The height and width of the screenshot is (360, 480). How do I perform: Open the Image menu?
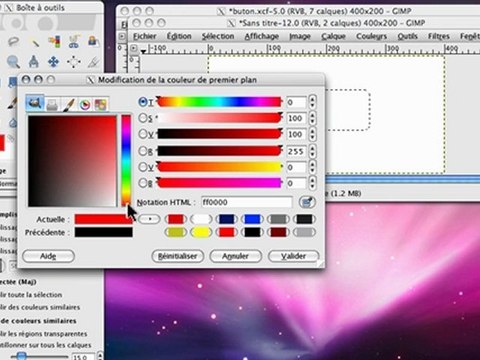[300, 36]
